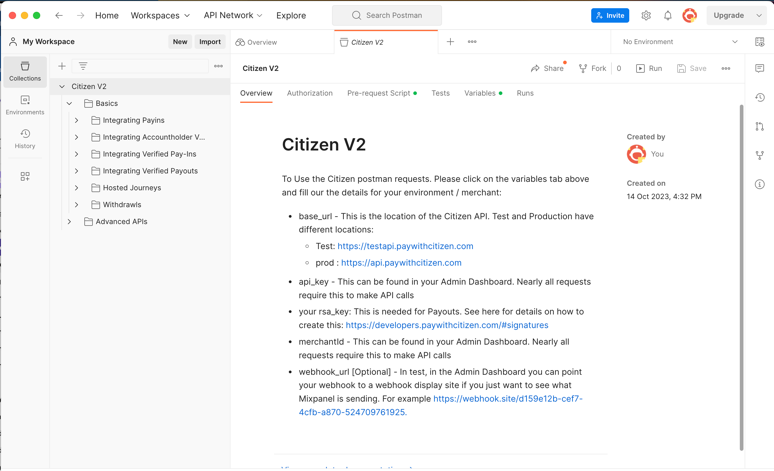Click the overview vertical scrollbar
The image size is (774, 471).
point(741,277)
